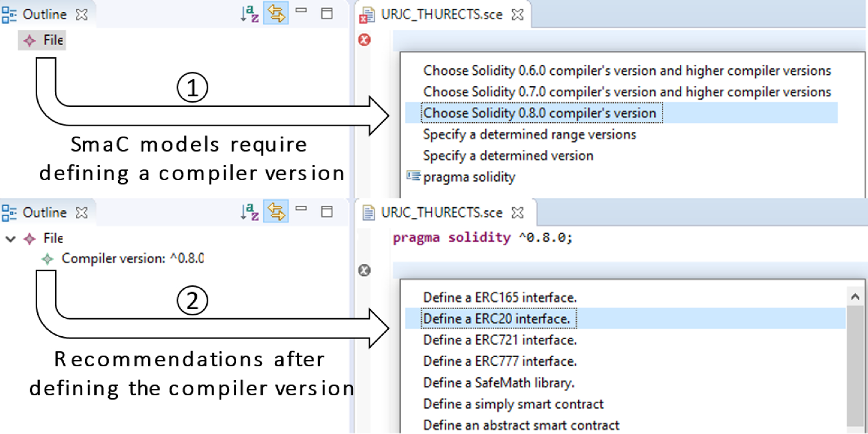This screenshot has height=434, width=868.
Task: Select the highlighted File node in upper Outline
Action: pyautogui.click(x=42, y=41)
